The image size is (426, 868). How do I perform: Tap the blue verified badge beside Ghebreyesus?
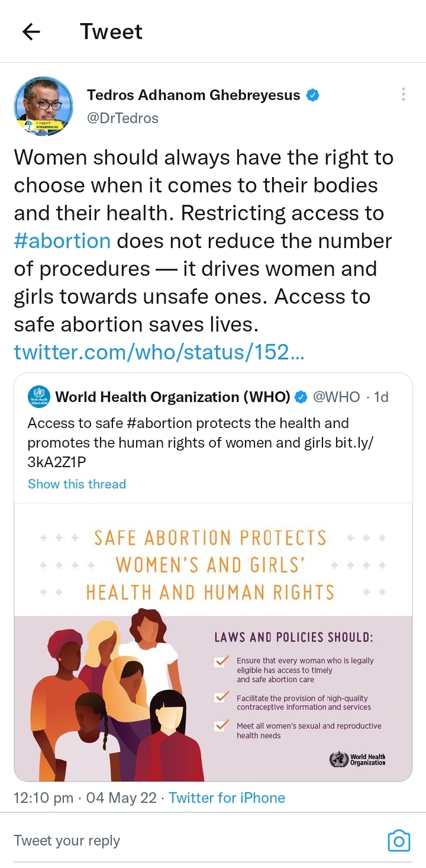point(312,95)
